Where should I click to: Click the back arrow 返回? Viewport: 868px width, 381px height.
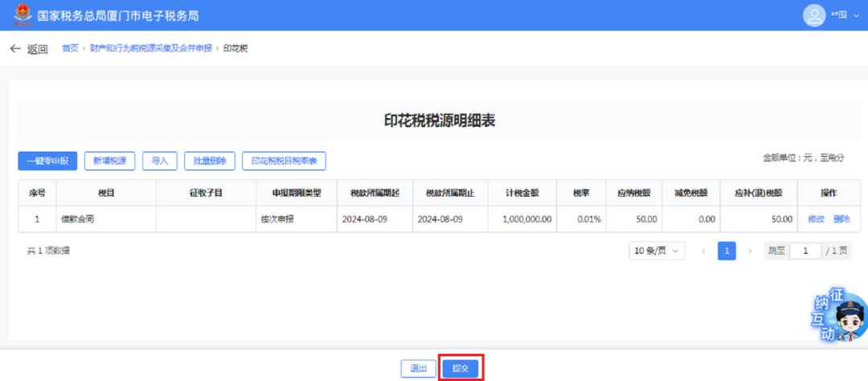click(x=29, y=49)
